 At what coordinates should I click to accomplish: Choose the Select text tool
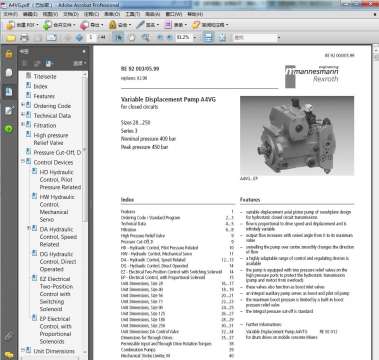coord(119,37)
